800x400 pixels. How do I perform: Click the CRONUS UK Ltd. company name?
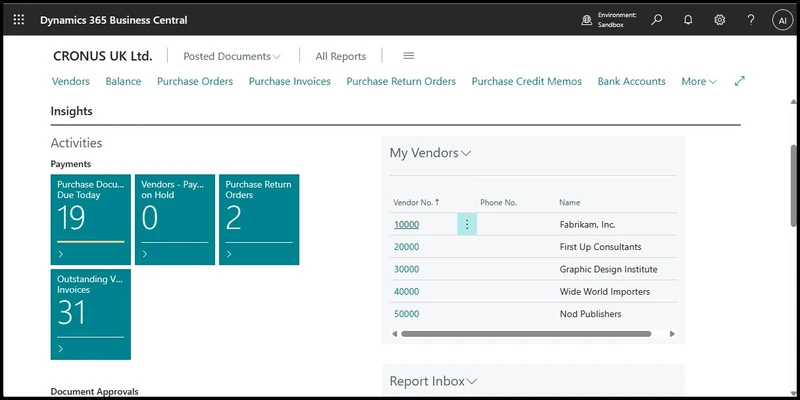pyautogui.click(x=103, y=56)
